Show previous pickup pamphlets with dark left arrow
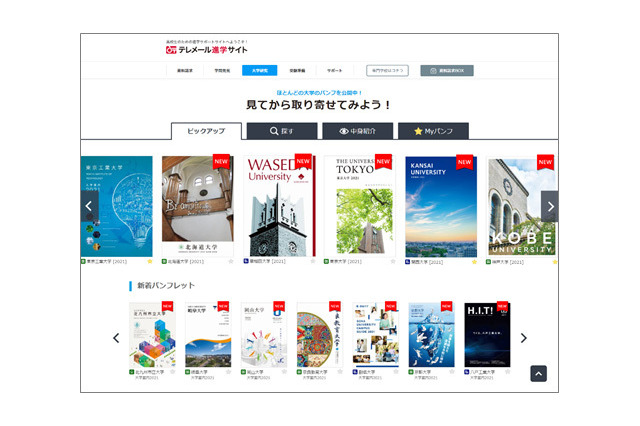Image resolution: width=640 pixels, height=426 pixels. tap(89, 206)
